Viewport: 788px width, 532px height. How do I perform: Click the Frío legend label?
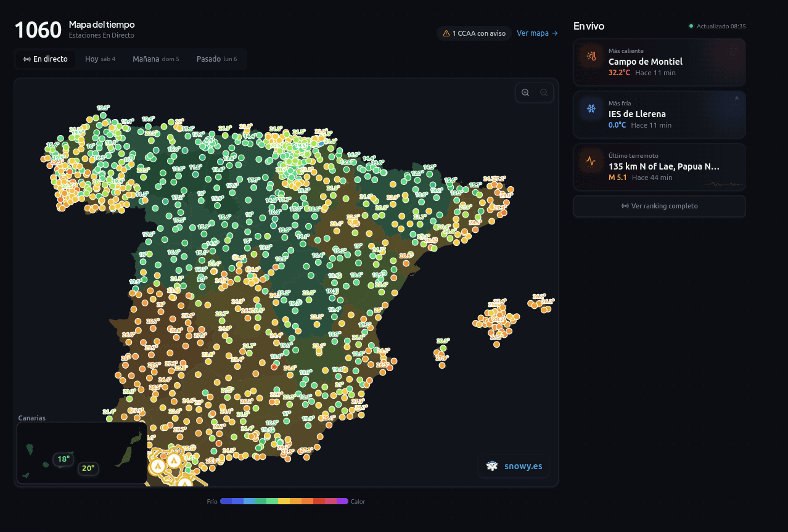(x=212, y=502)
